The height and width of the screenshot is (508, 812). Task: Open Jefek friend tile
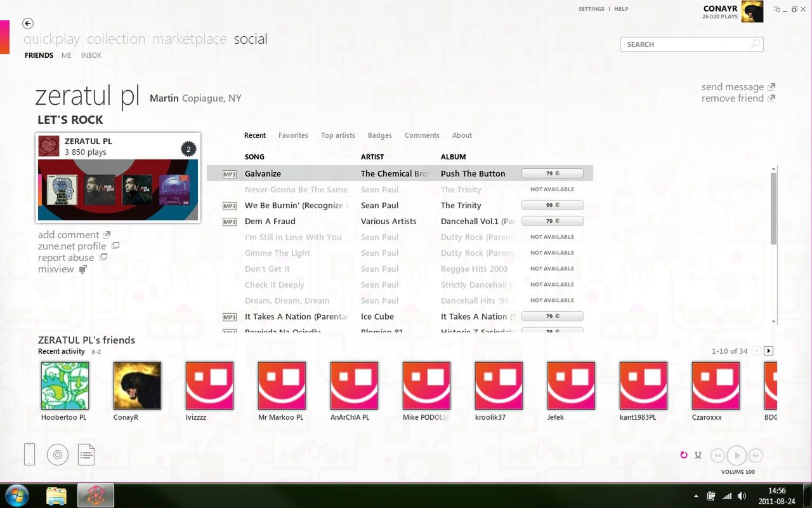[571, 385]
